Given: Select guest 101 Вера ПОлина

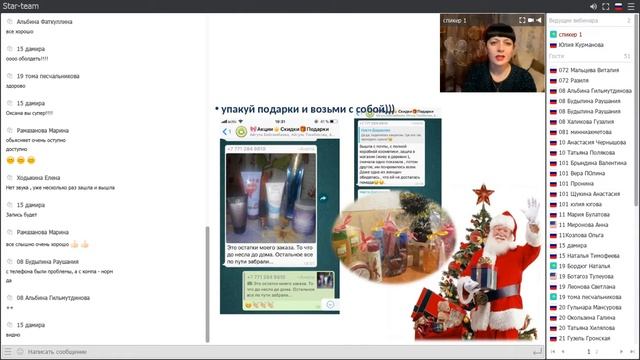Looking at the screenshot, I should point(582,173).
